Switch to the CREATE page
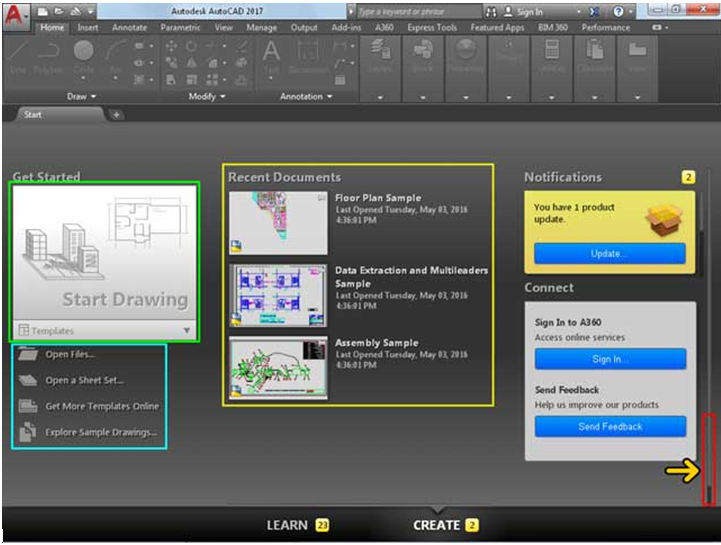The image size is (721, 545). point(446,525)
